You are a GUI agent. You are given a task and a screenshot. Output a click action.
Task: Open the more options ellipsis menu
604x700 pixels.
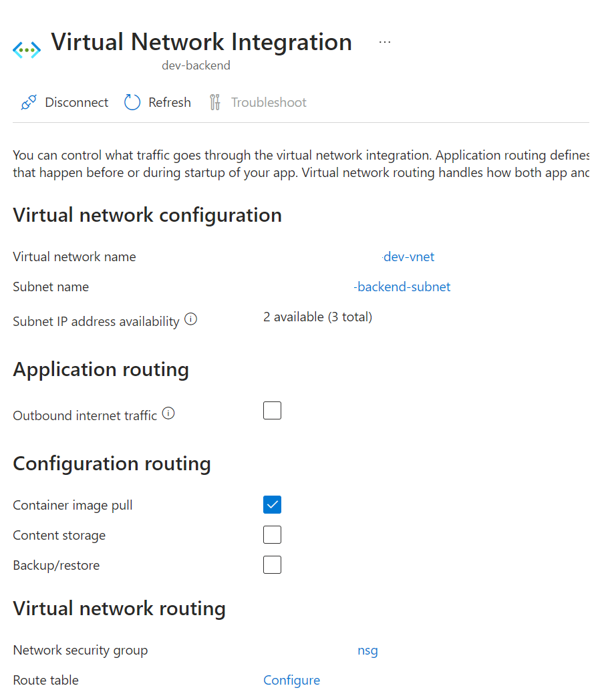[x=384, y=41]
